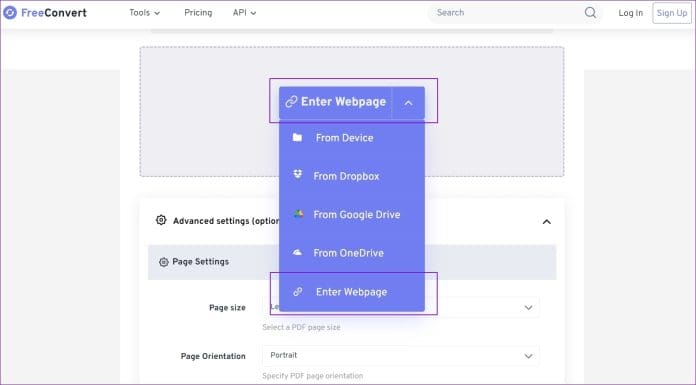Click the link icon on main button
696x385 pixels.
[x=291, y=102]
